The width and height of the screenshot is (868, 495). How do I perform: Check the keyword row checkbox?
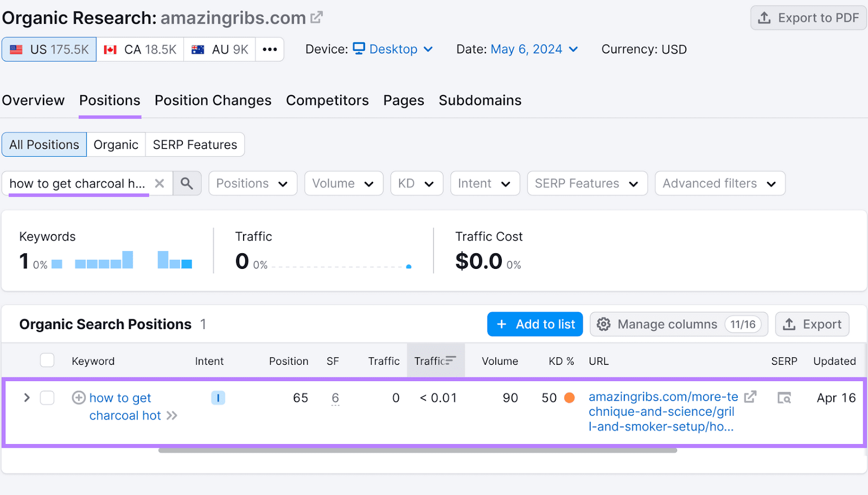point(47,397)
